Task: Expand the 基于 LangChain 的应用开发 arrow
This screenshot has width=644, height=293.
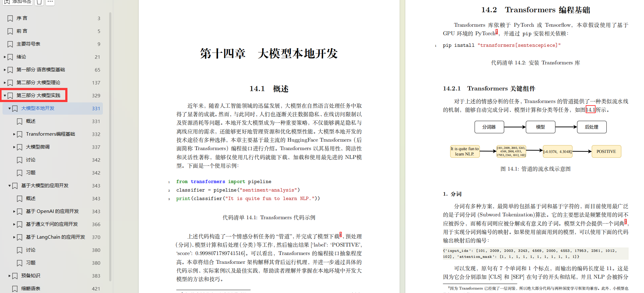Action: coord(14,237)
